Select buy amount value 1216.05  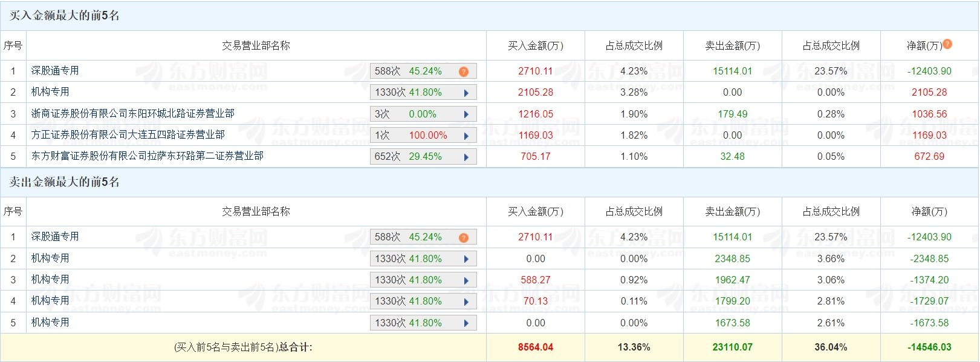(x=536, y=114)
